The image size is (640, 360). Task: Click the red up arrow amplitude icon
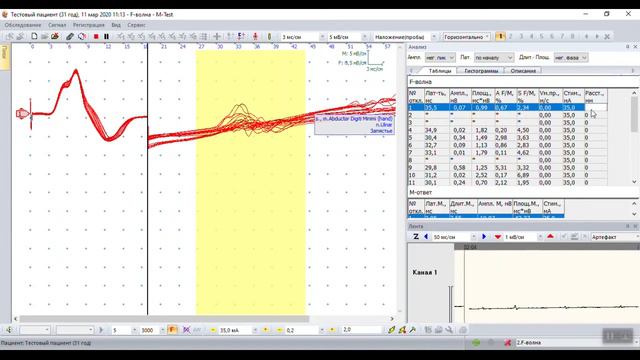[x=550, y=236]
